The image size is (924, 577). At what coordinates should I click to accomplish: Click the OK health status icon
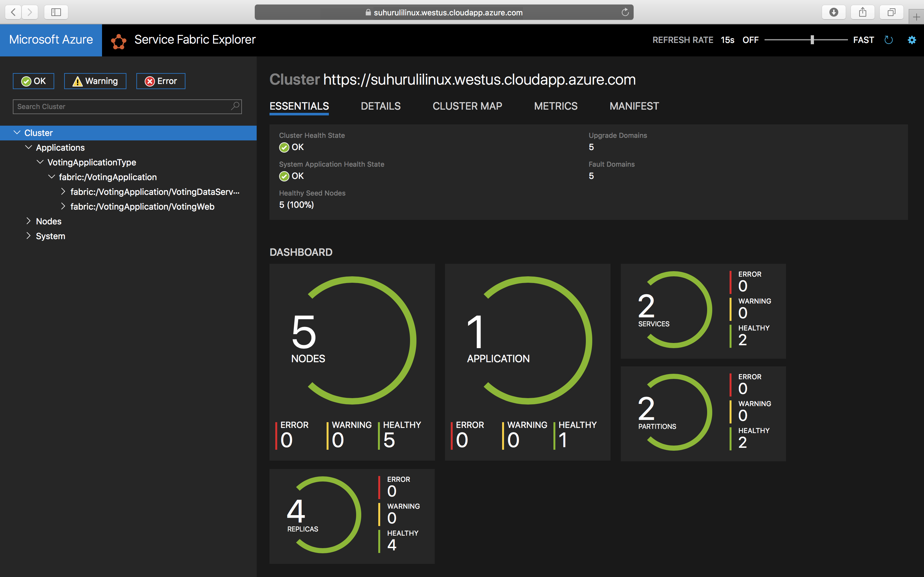pos(26,81)
